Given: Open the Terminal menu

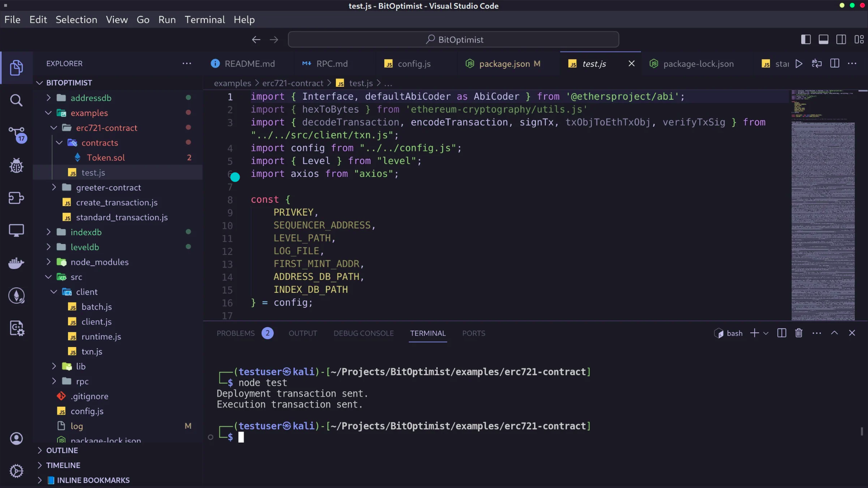Looking at the screenshot, I should 204,20.
